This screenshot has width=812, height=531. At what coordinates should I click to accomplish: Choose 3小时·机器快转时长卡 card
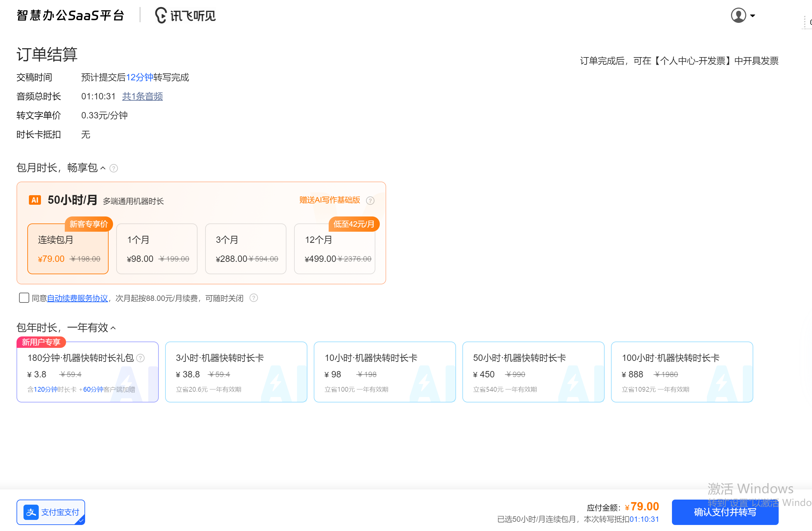pos(236,372)
